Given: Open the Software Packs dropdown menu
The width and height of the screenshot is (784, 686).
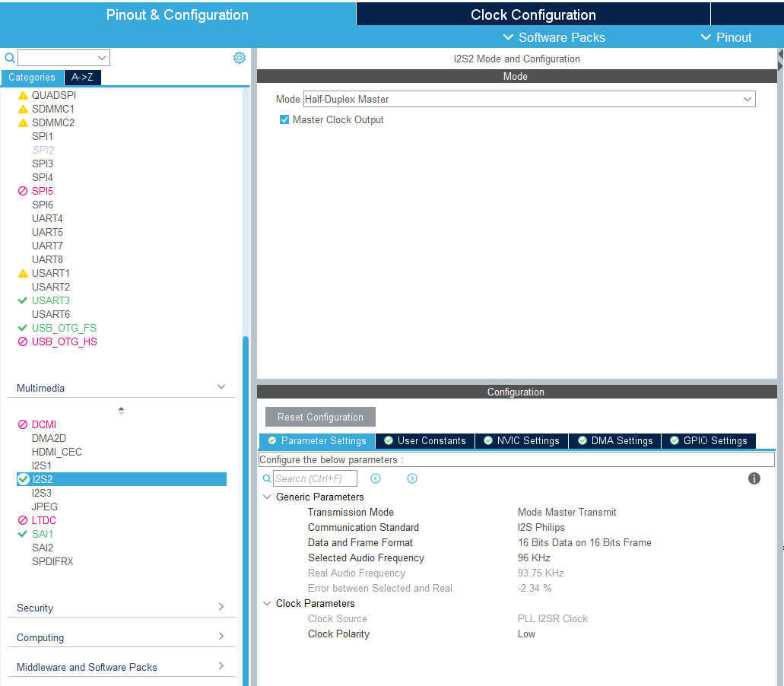Looking at the screenshot, I should coord(554,37).
